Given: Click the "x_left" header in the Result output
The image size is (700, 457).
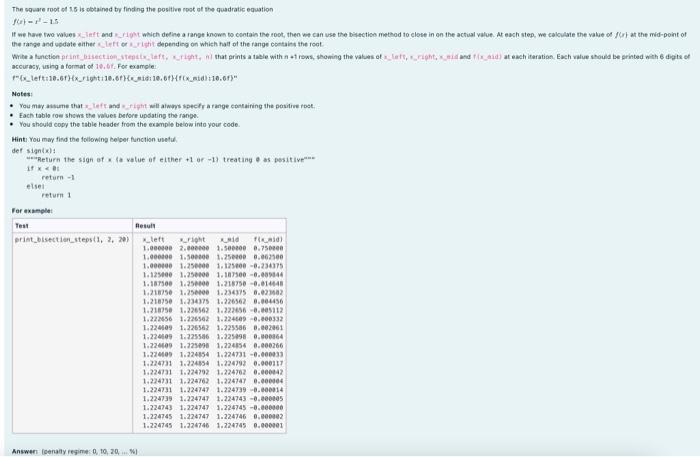Looking at the screenshot, I should pos(154,240).
